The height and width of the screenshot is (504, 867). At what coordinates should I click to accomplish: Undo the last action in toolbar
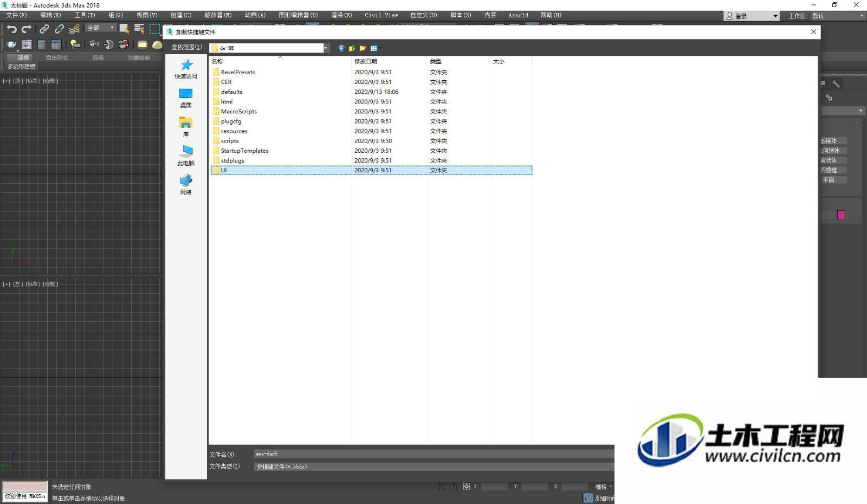pyautogui.click(x=11, y=29)
